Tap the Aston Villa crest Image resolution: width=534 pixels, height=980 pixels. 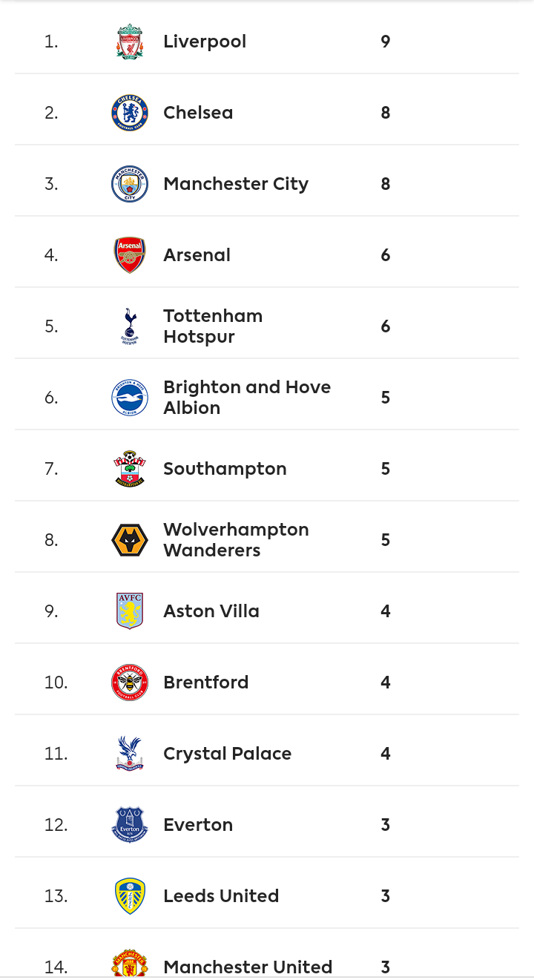click(x=130, y=611)
